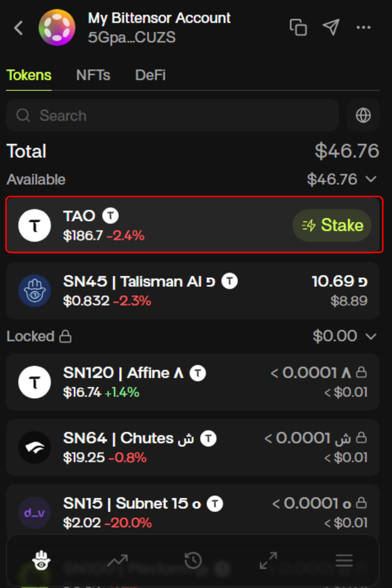Image resolution: width=392 pixels, height=588 pixels.
Task: Collapse the Locked balance section
Action: click(371, 336)
